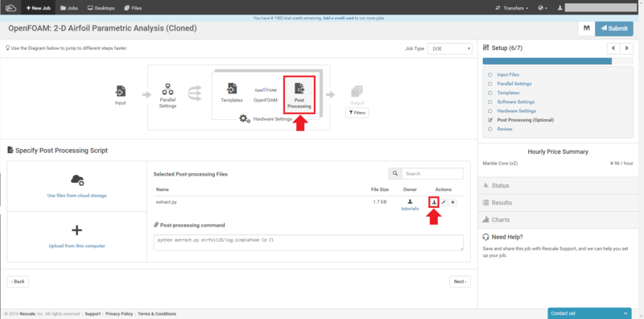Viewport: 644px width, 319px height.
Task: Open Parallel Settings setup step
Action: (514, 84)
